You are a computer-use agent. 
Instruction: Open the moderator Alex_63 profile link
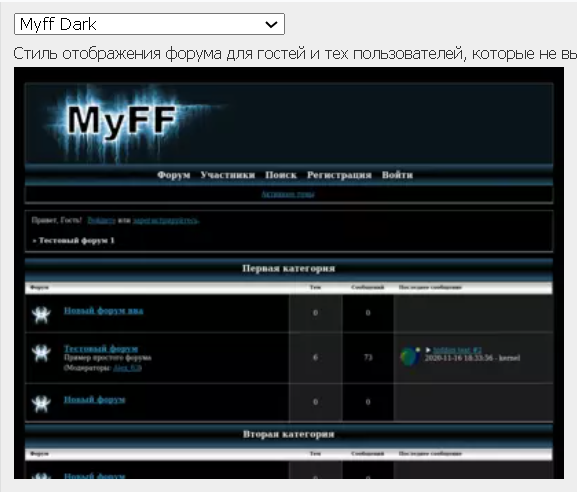(127, 368)
